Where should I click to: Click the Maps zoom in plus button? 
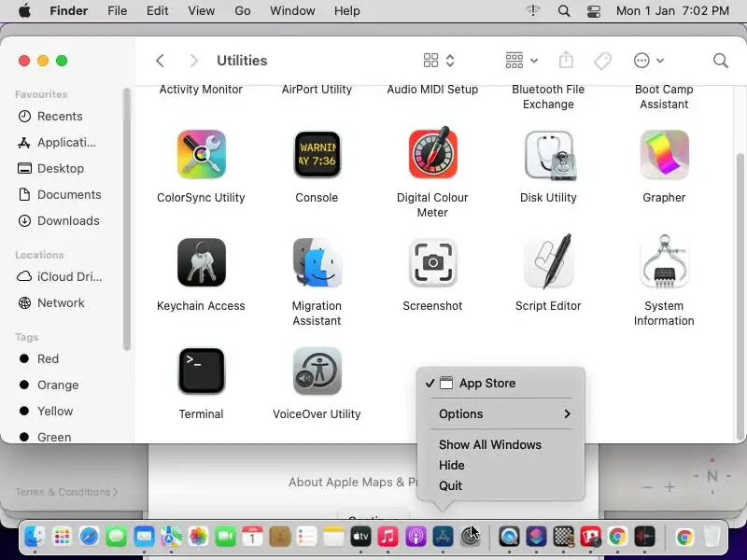[669, 487]
